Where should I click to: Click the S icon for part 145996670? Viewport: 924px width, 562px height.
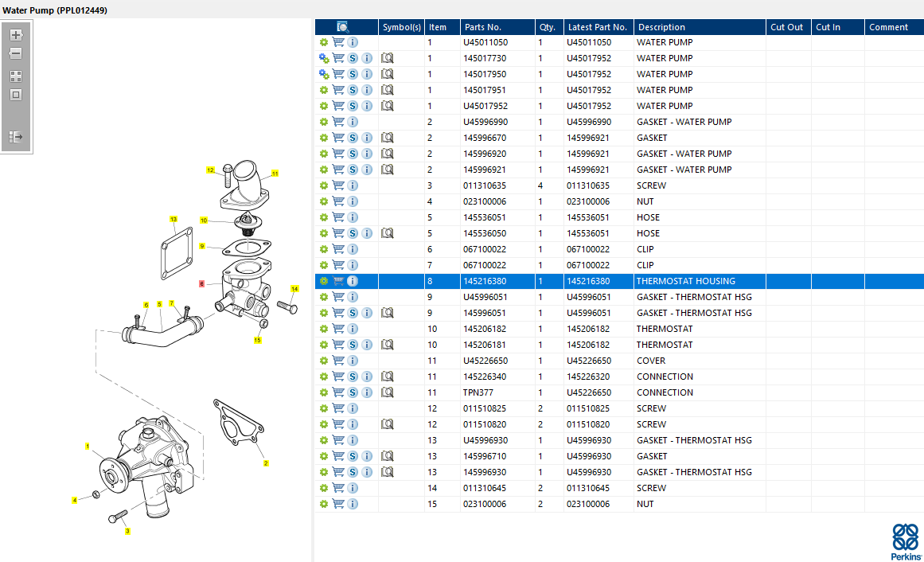click(353, 138)
